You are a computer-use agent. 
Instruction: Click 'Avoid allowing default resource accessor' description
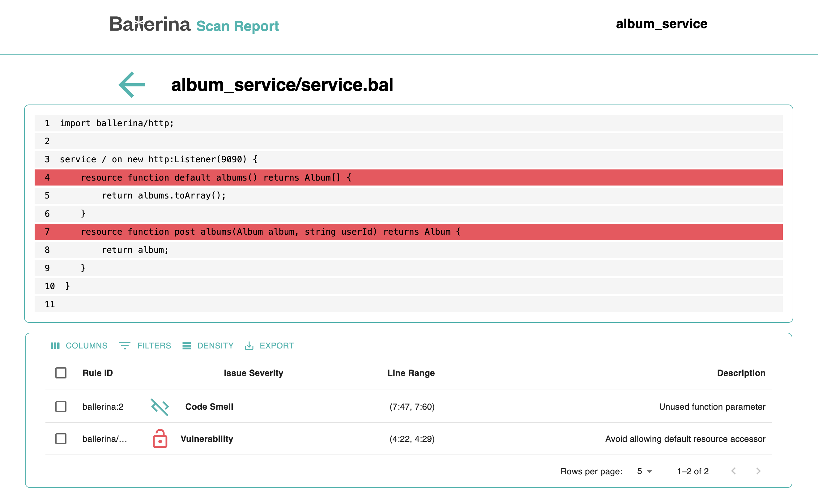685,439
